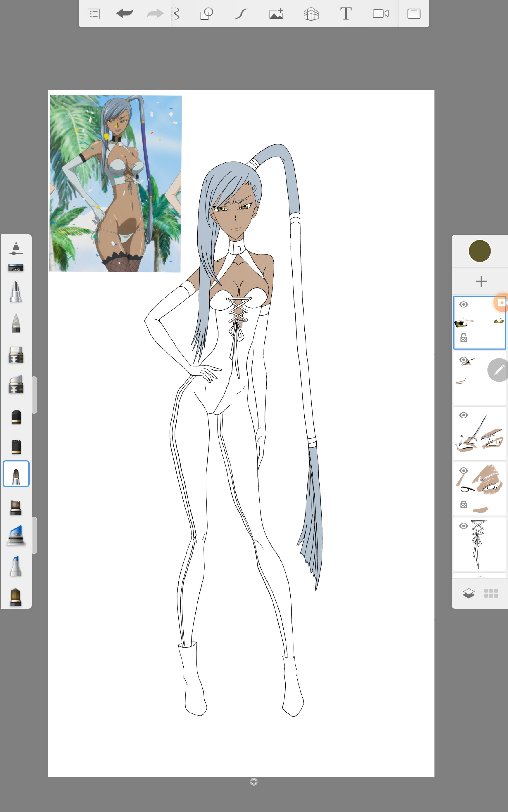Add a new layer with plus button
The image size is (508, 812).
click(481, 281)
